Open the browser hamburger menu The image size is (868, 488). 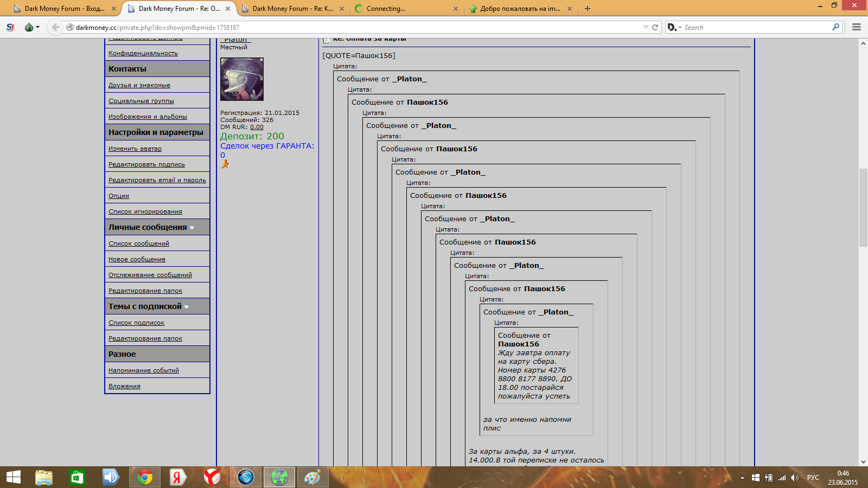(857, 27)
